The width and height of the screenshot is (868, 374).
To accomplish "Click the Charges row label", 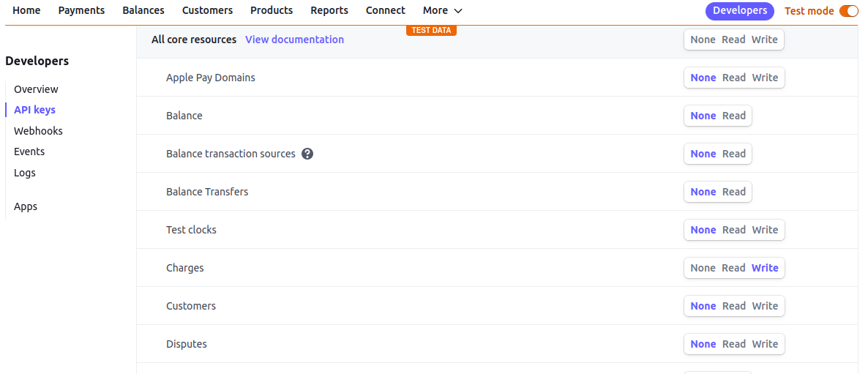I will click(x=185, y=268).
